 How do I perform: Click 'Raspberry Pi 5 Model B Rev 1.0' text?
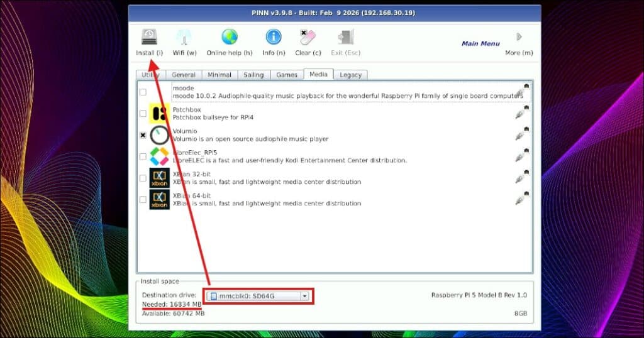pyautogui.click(x=479, y=295)
